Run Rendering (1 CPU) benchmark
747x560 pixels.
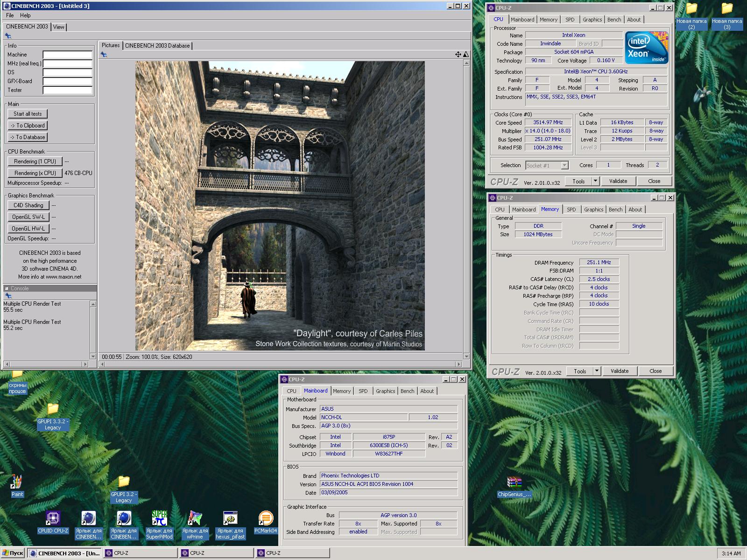[35, 161]
